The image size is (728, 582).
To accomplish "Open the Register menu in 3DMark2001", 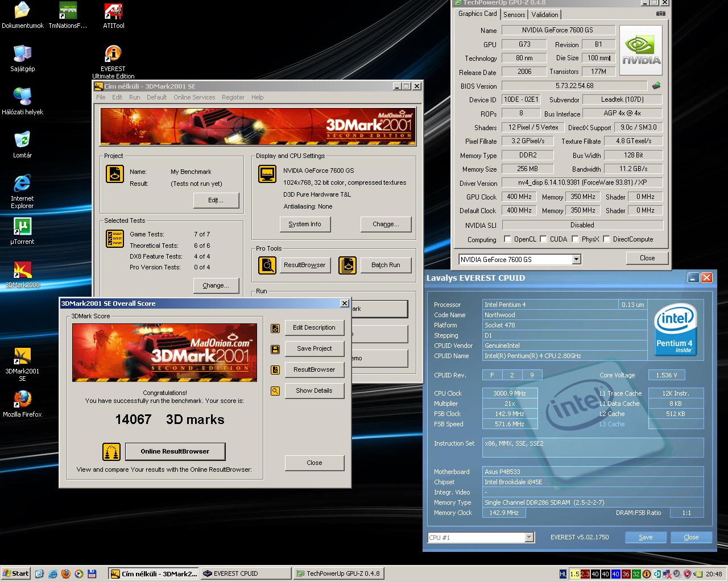I will (233, 97).
